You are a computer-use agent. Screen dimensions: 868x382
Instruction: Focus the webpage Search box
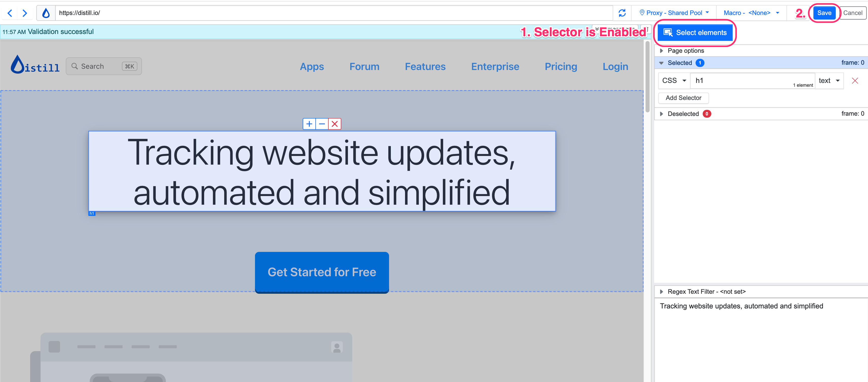pos(104,66)
